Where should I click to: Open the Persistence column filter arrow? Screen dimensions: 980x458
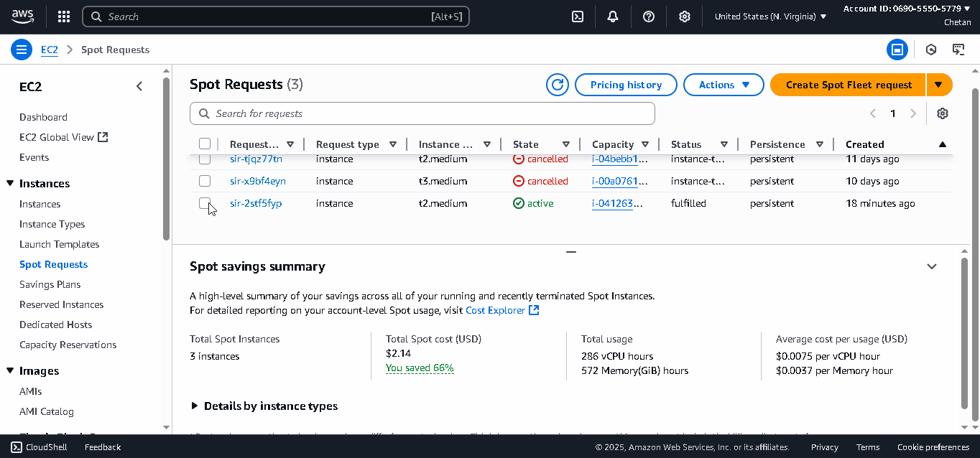tap(820, 144)
